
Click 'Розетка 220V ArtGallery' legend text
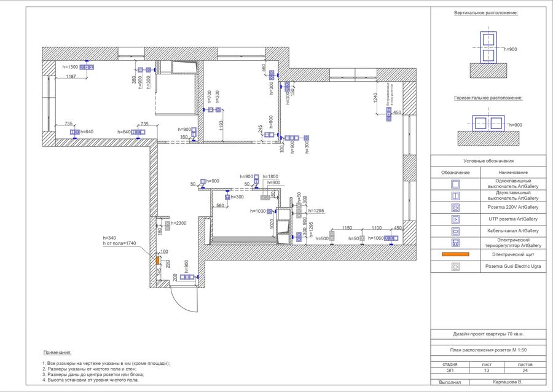coord(513,207)
